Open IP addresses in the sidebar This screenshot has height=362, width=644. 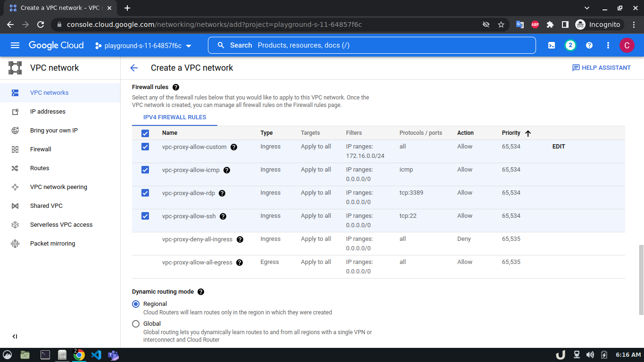(60, 112)
